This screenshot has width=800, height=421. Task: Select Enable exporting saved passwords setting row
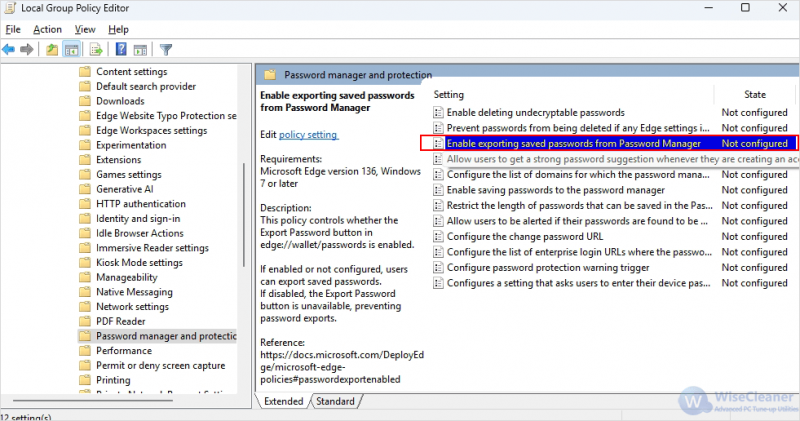609,143
